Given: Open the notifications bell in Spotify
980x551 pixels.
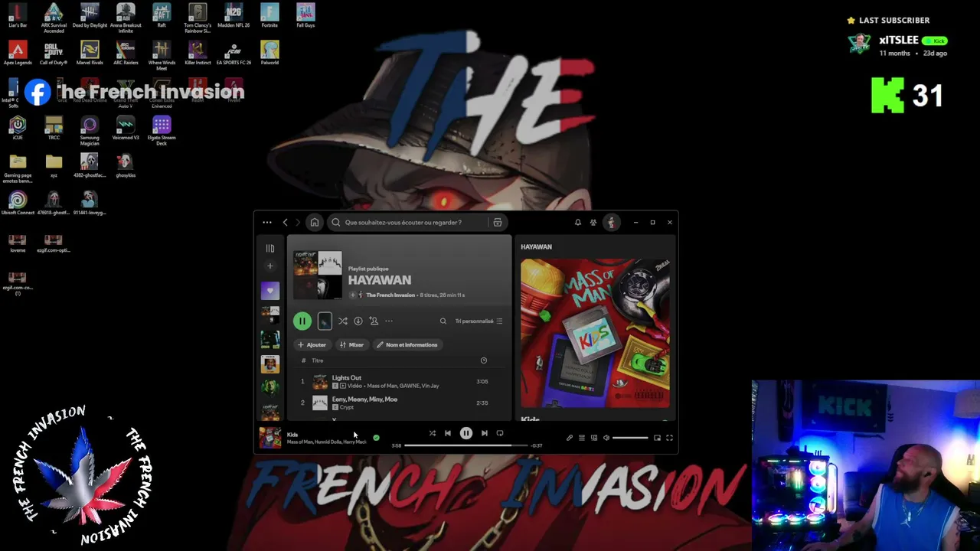Looking at the screenshot, I should (578, 223).
